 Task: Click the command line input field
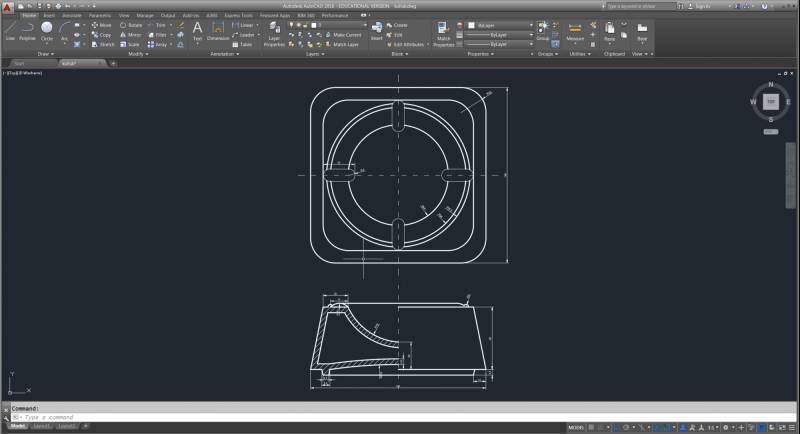point(300,417)
